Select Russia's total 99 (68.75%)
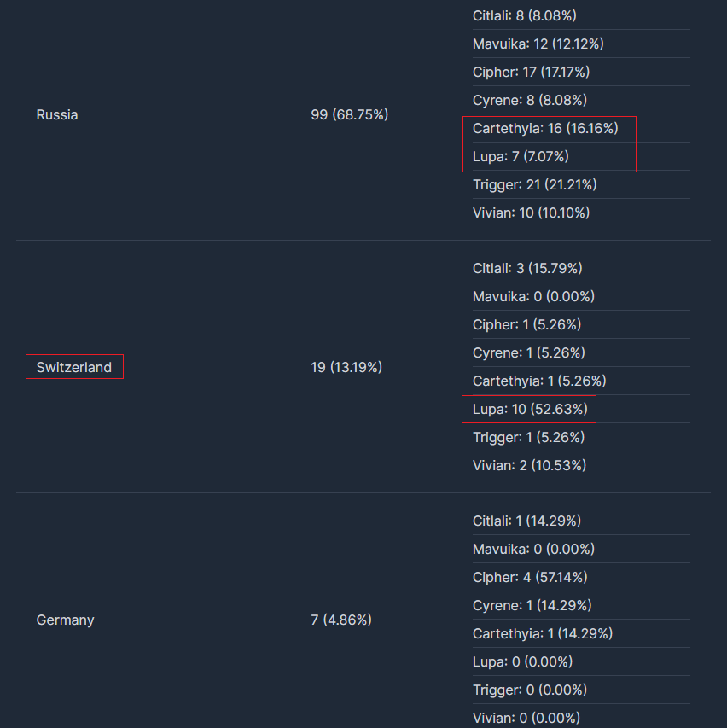The width and height of the screenshot is (727, 728). coord(349,114)
